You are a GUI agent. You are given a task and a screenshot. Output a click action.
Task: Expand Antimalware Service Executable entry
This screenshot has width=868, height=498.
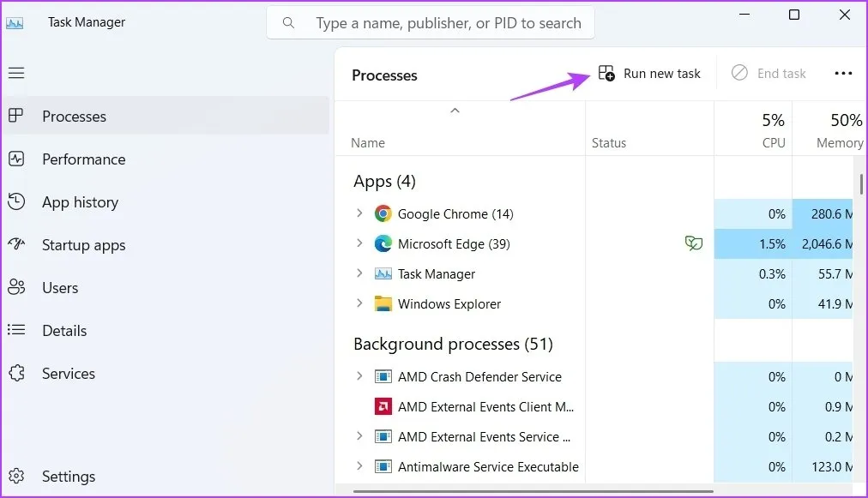[359, 467]
